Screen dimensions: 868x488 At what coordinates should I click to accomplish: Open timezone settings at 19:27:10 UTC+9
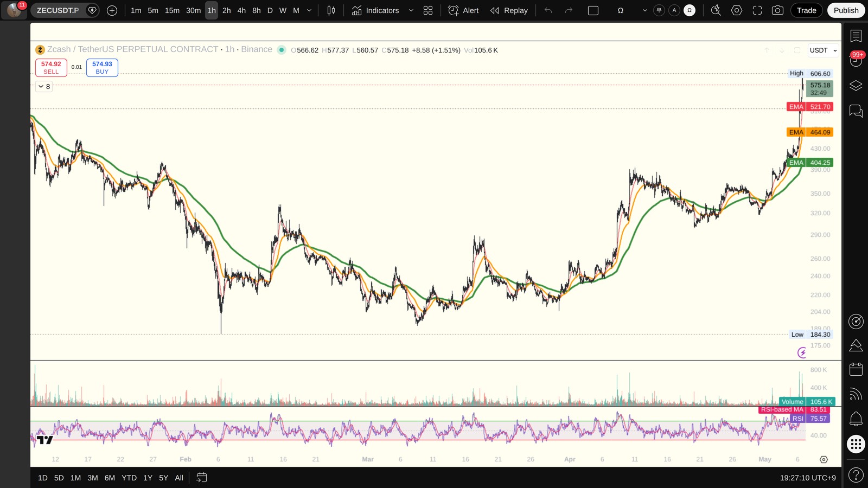[808, 478]
